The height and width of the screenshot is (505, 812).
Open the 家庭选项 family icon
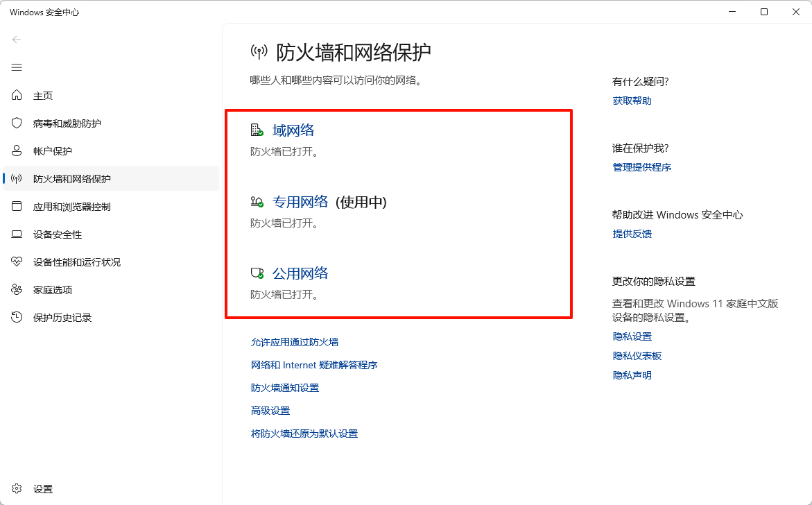pos(16,289)
